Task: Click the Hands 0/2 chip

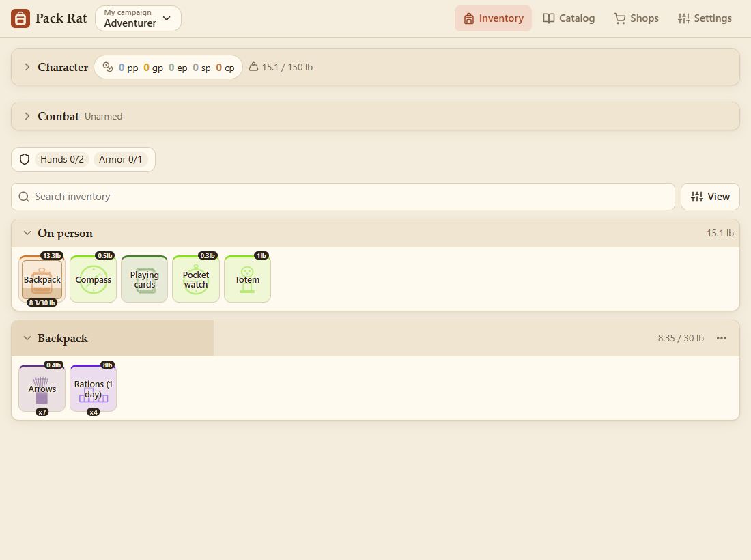Action: (61, 160)
